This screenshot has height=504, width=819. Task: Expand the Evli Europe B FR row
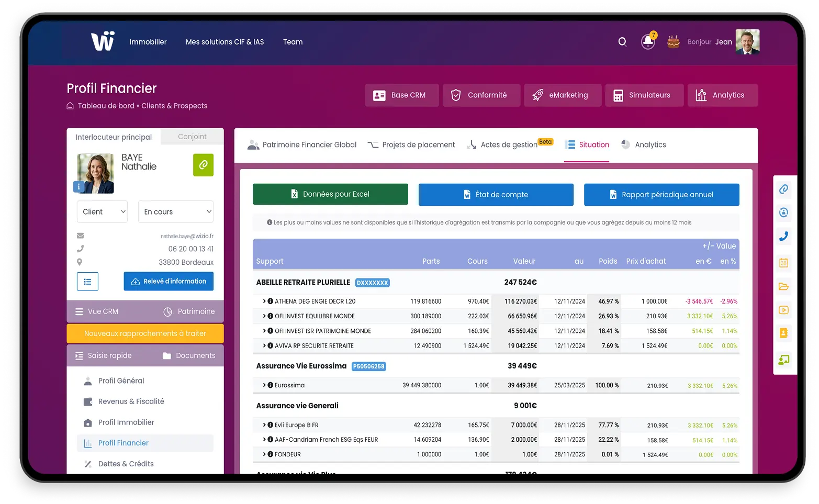(264, 425)
